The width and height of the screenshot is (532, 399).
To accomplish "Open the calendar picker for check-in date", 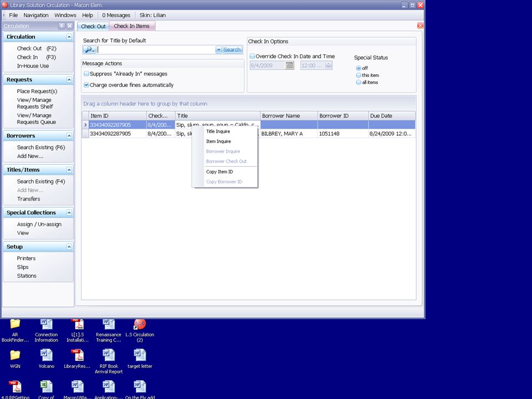I will [x=289, y=65].
